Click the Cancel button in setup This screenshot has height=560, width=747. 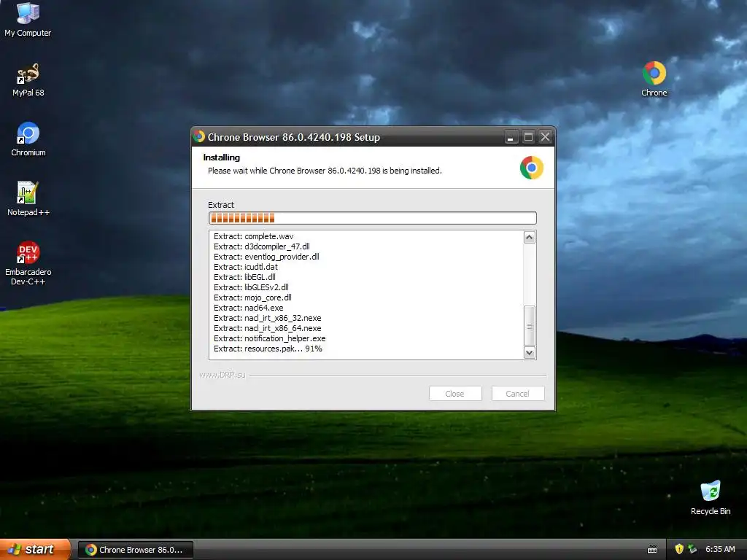517,393
